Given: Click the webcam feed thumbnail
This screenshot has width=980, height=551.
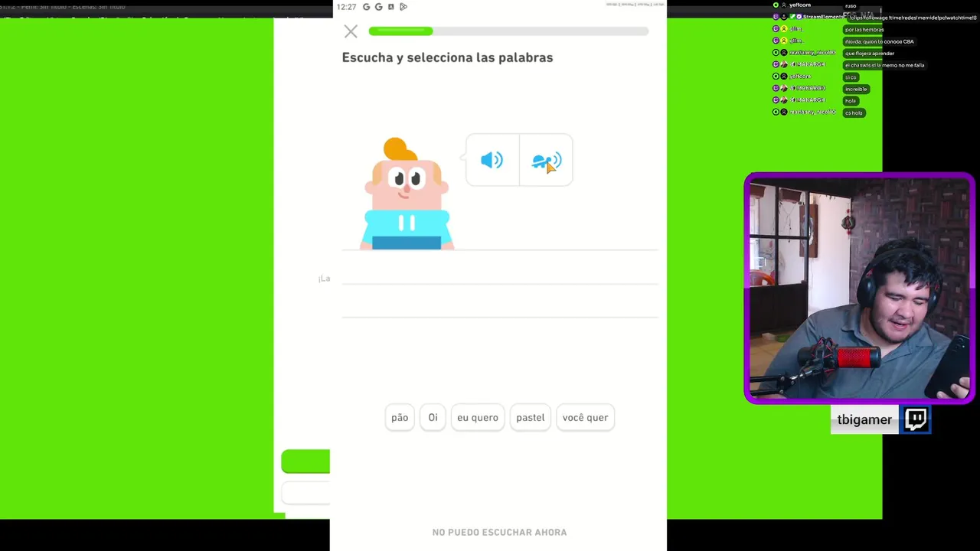Looking at the screenshot, I should click(x=859, y=289).
